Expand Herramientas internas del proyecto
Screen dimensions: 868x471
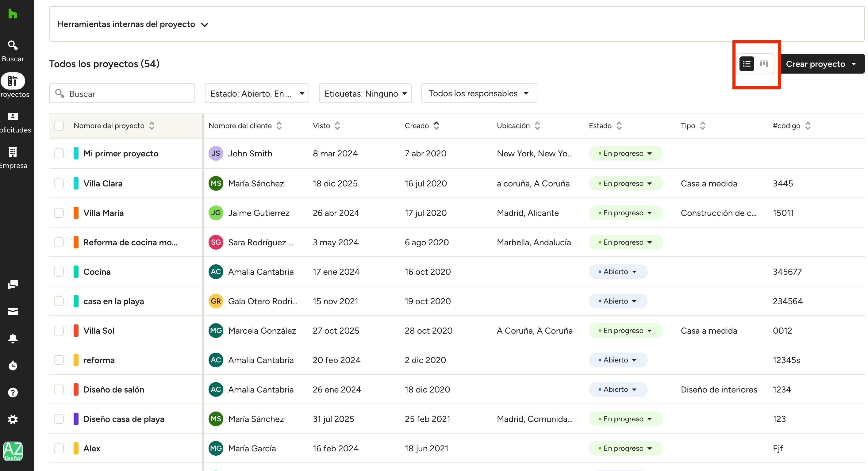point(133,24)
